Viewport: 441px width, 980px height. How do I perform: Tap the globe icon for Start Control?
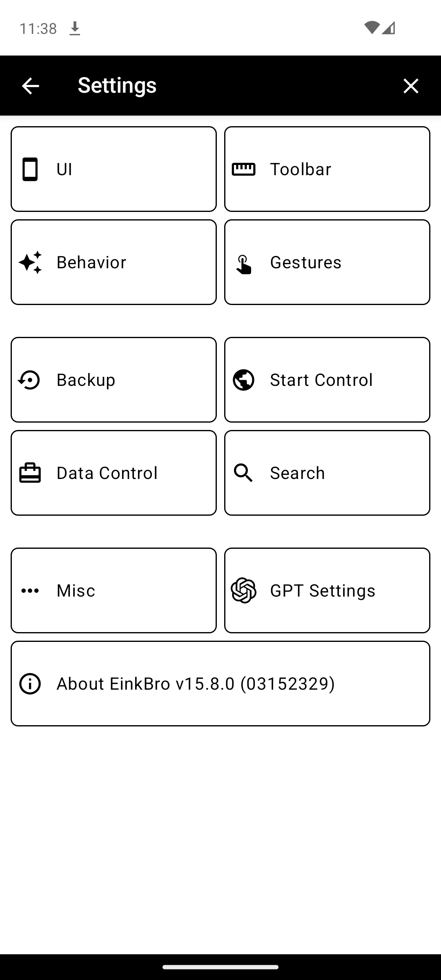coord(243,380)
